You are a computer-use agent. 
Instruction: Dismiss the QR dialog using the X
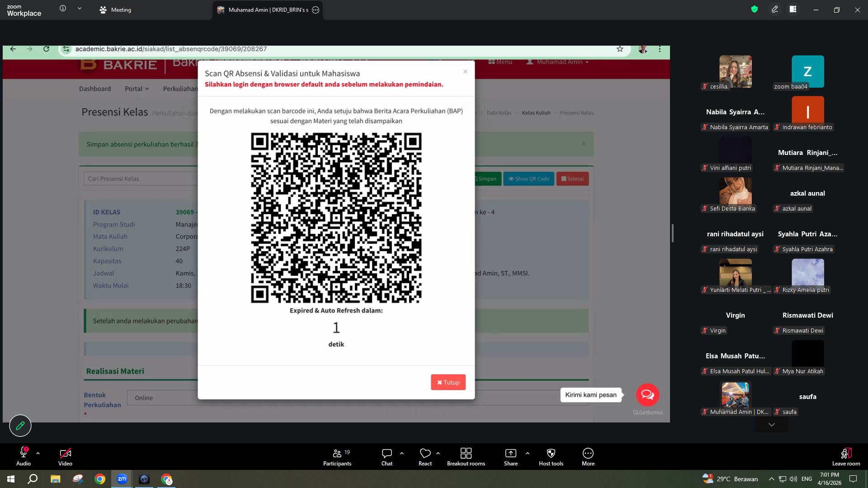pos(465,72)
